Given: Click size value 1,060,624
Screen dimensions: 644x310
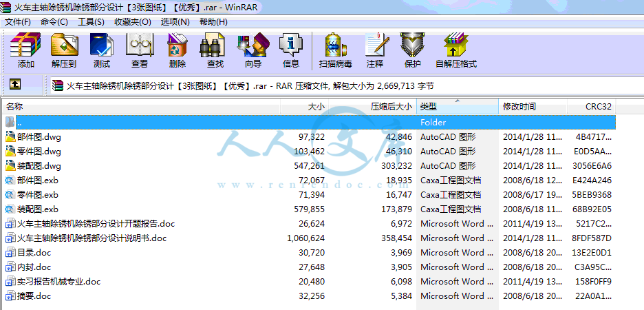Looking at the screenshot, I should point(305,238).
